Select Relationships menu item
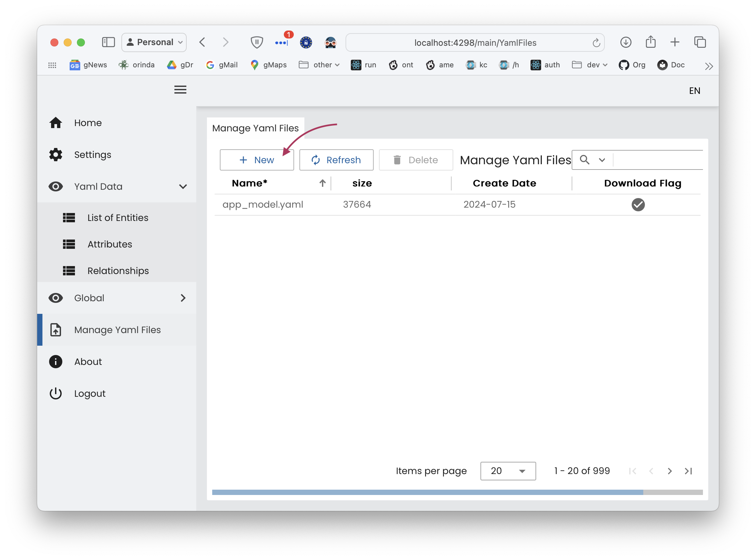756x560 pixels. pos(118,271)
